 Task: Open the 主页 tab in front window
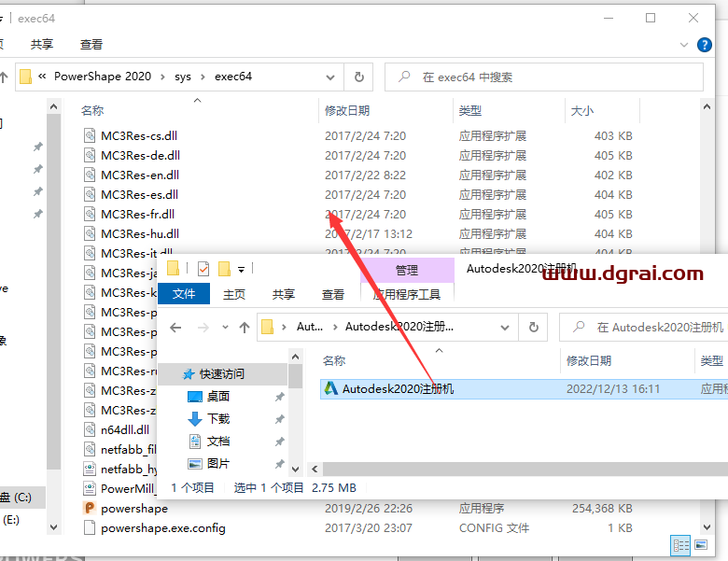point(234,294)
